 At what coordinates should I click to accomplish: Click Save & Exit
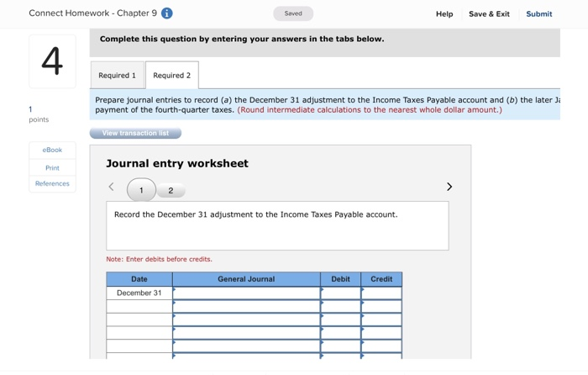489,14
